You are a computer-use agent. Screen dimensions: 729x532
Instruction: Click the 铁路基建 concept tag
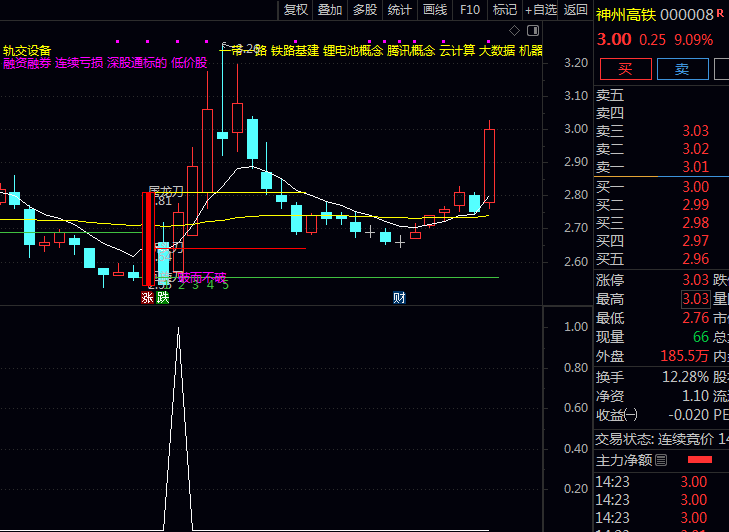coord(295,50)
